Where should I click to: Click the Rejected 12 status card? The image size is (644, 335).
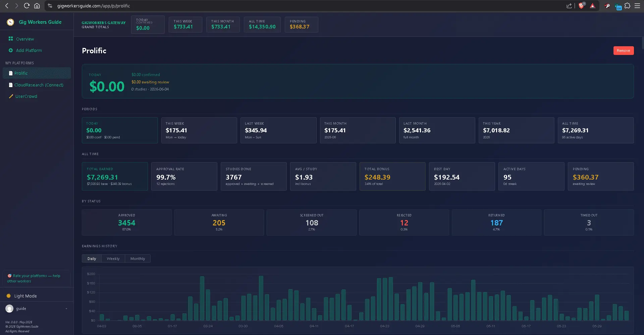[x=404, y=222]
